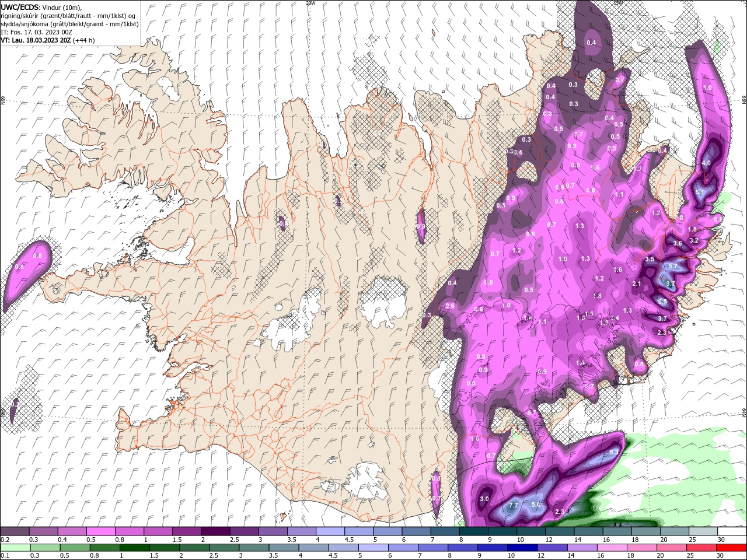The width and height of the screenshot is (747, 560).
Task: Click the light pink 16–18 swatch in the bottom legend row
Action: click(x=613, y=548)
